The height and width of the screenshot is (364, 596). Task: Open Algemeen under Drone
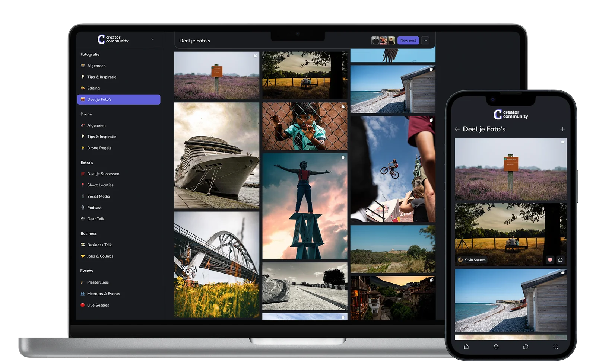pos(119,125)
